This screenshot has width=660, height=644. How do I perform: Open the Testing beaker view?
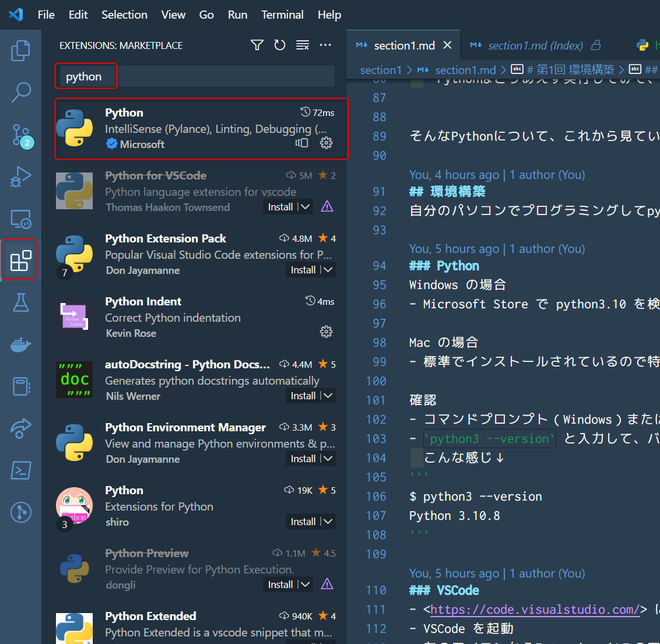coord(20,303)
